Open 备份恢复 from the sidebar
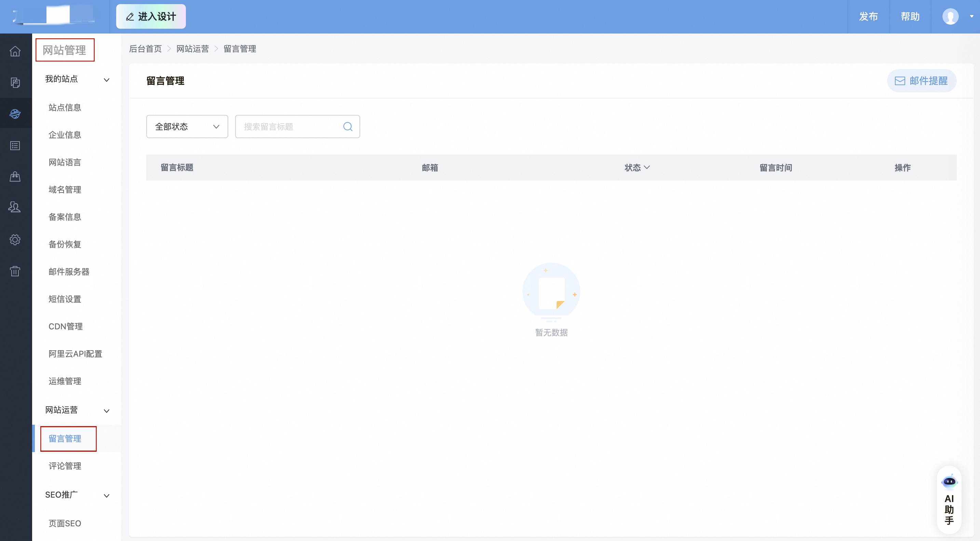The width and height of the screenshot is (980, 541). tap(65, 244)
